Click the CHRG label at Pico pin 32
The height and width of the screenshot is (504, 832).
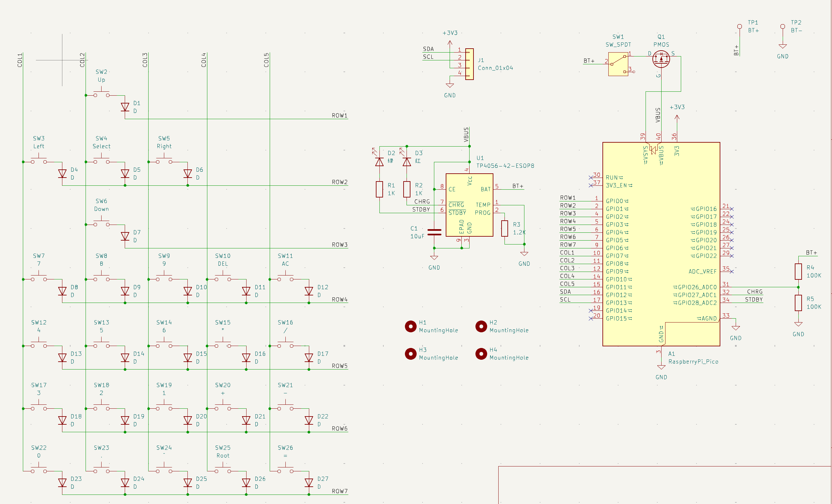coord(755,292)
